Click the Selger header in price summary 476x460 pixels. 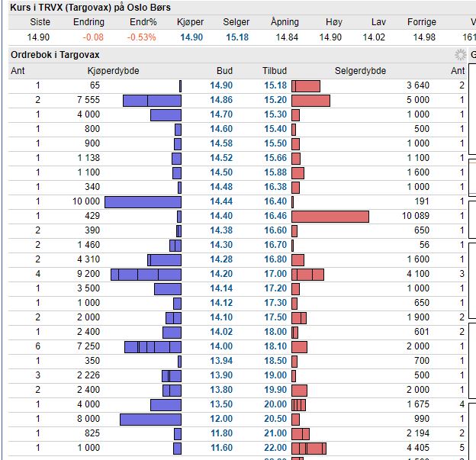coord(236,22)
